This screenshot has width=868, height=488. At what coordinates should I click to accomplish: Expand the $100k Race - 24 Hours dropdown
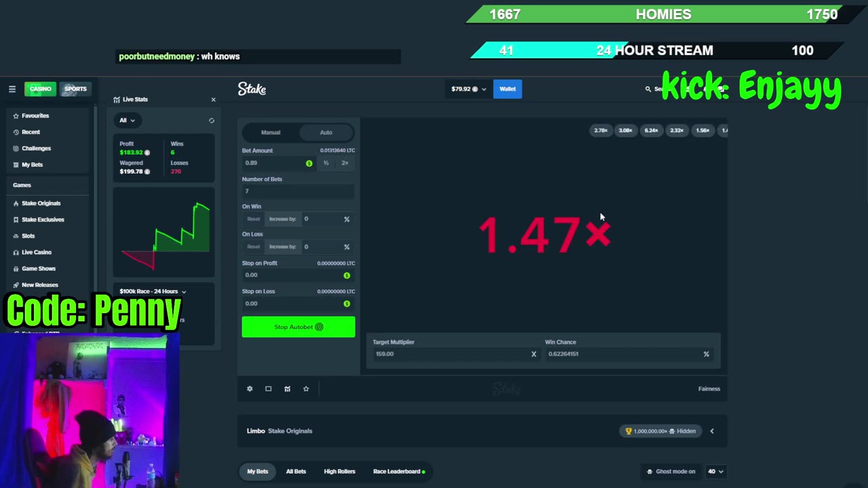[153, 291]
